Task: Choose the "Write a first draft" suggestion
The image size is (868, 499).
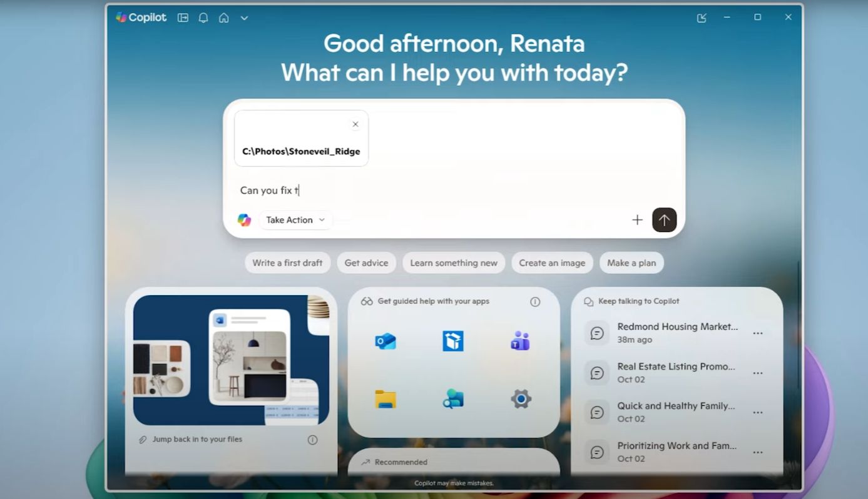Action: pos(287,263)
